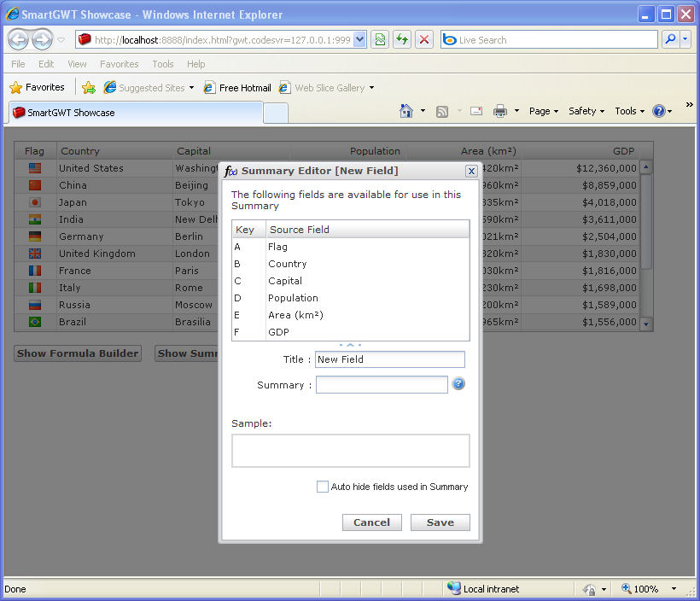Click the Summary help question mark icon

[458, 383]
